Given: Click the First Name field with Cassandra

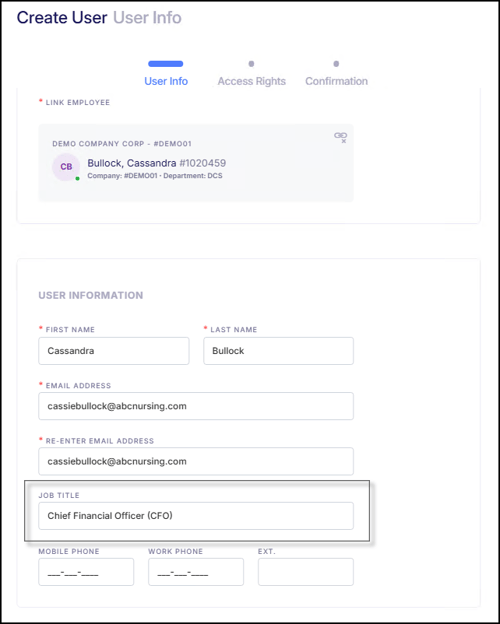Looking at the screenshot, I should point(114,351).
